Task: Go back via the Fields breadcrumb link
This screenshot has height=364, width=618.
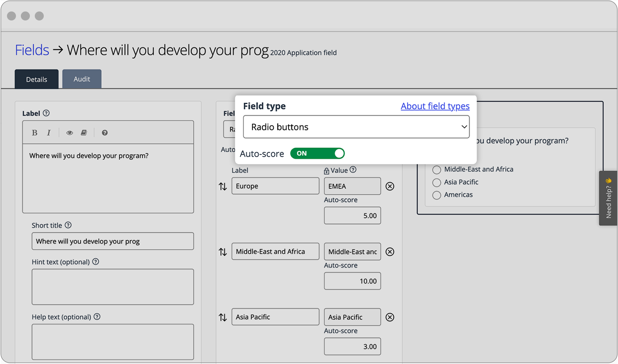Action: click(x=32, y=50)
